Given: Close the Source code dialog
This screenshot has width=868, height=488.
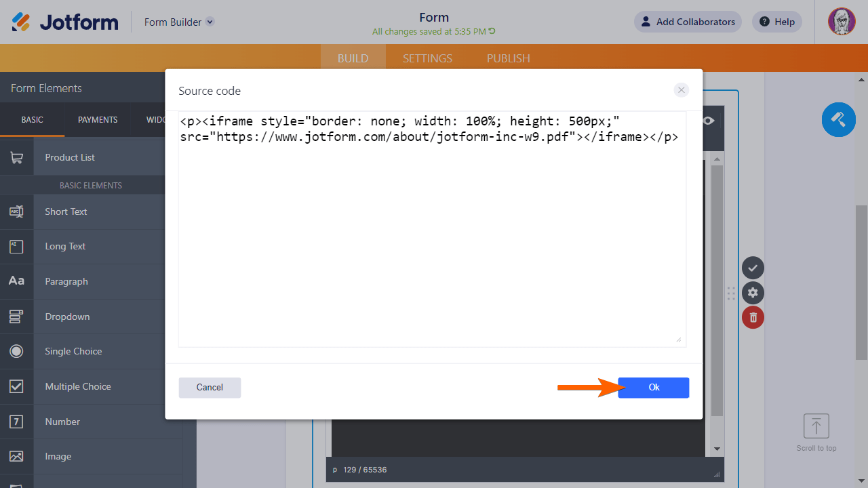Looking at the screenshot, I should pos(682,90).
